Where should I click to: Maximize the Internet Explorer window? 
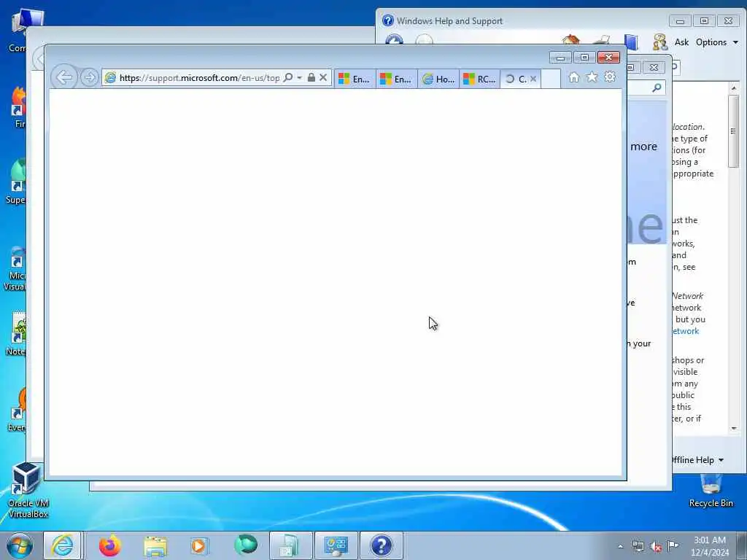584,58
